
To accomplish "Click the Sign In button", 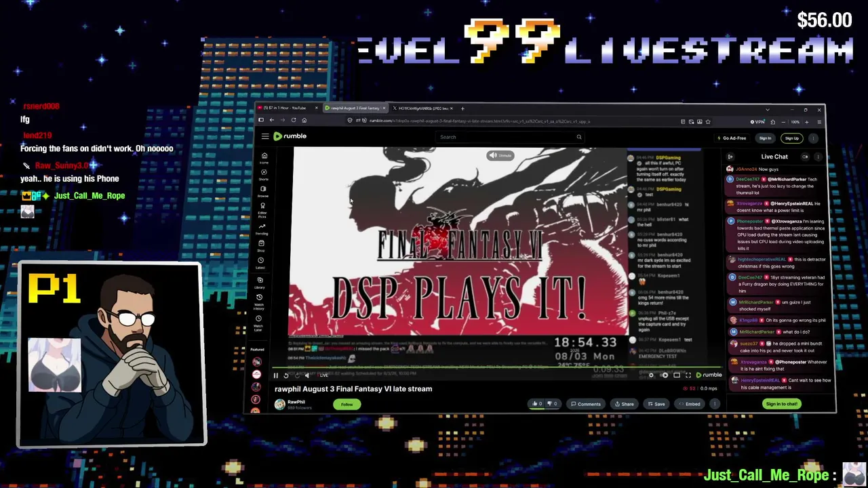I will (765, 138).
